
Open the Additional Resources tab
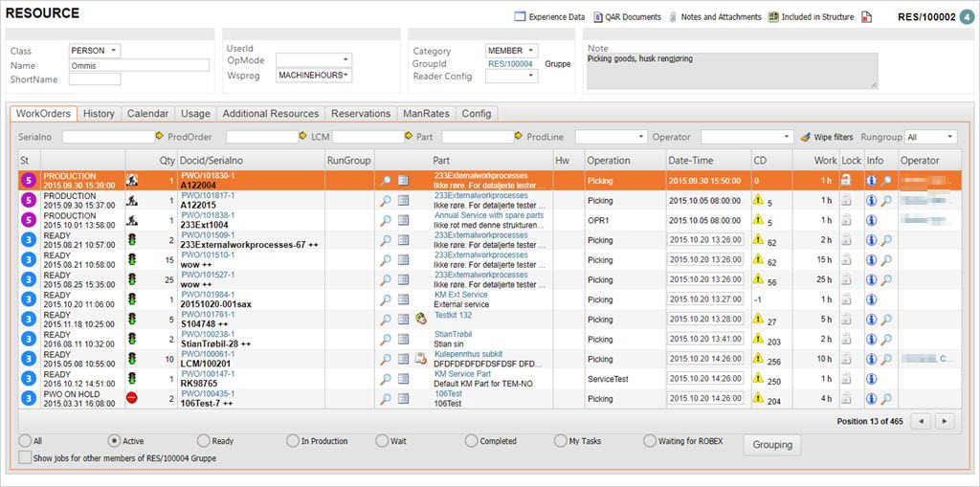point(271,114)
